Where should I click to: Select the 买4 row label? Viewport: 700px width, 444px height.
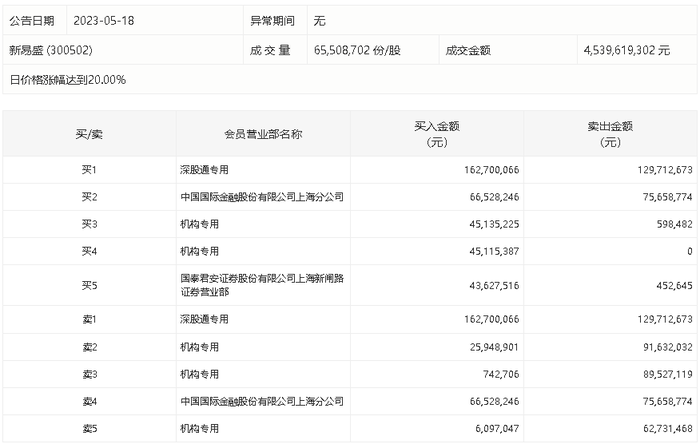tap(89, 251)
